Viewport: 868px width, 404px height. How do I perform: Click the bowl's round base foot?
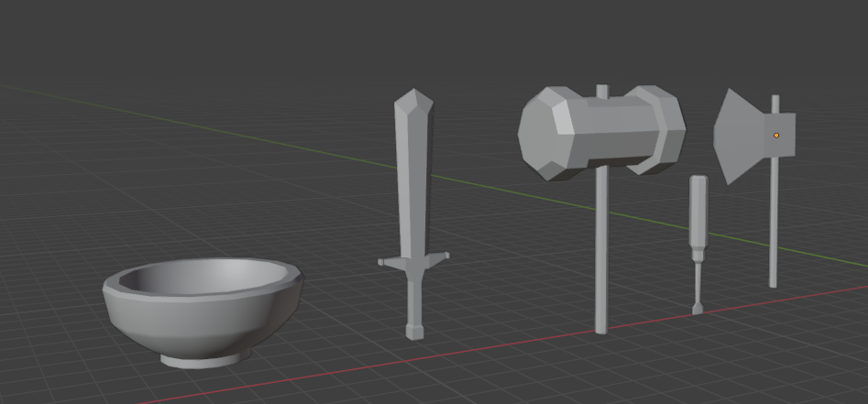pos(206,360)
